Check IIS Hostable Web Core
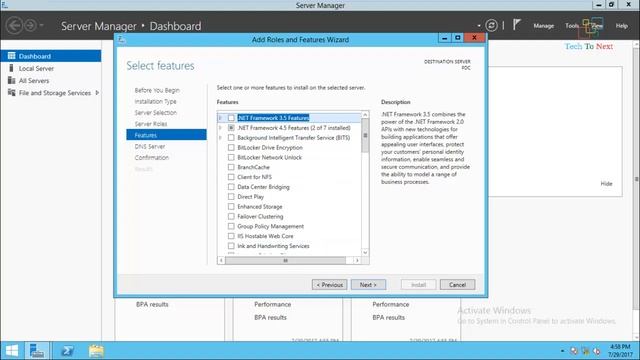 pyautogui.click(x=231, y=236)
